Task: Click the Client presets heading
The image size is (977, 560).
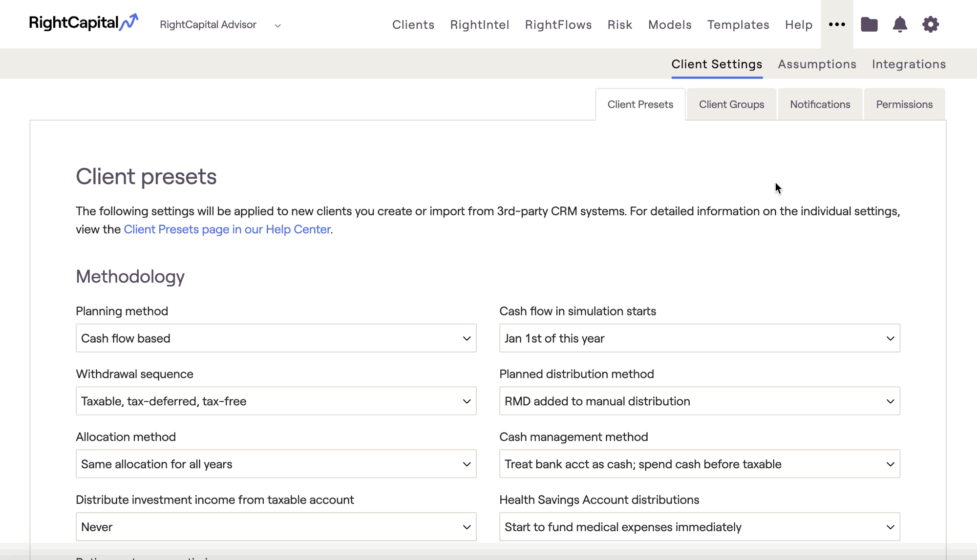Action: pos(146,176)
